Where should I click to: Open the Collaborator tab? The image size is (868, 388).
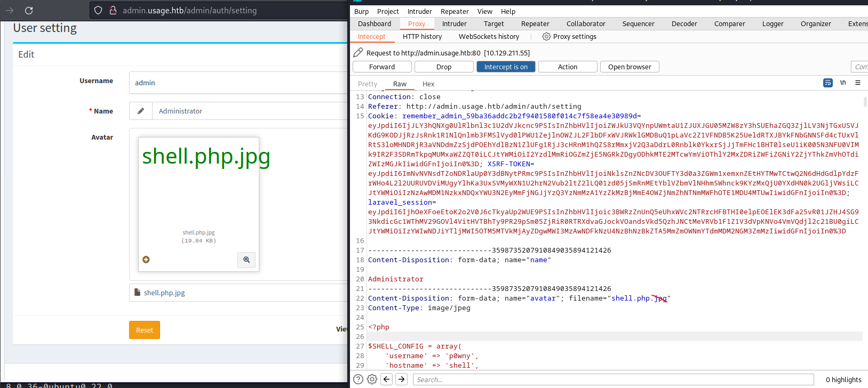pos(586,23)
